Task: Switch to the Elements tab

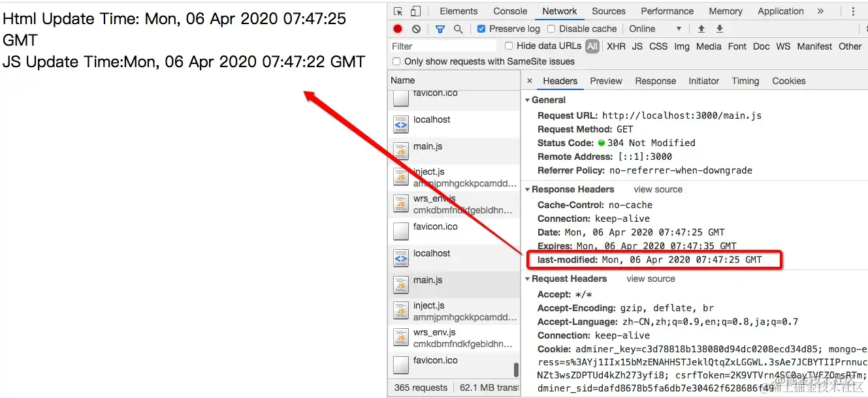Action: tap(458, 11)
